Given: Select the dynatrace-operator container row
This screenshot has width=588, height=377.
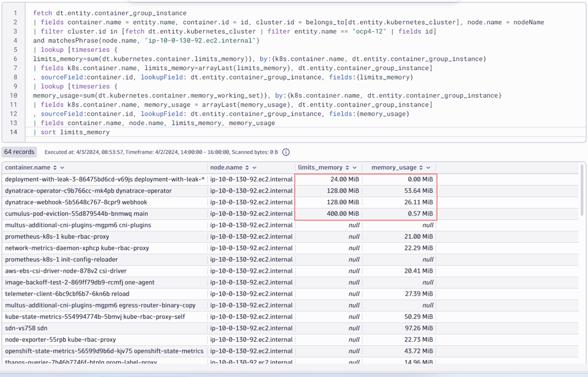Looking at the screenshot, I should 88,191.
